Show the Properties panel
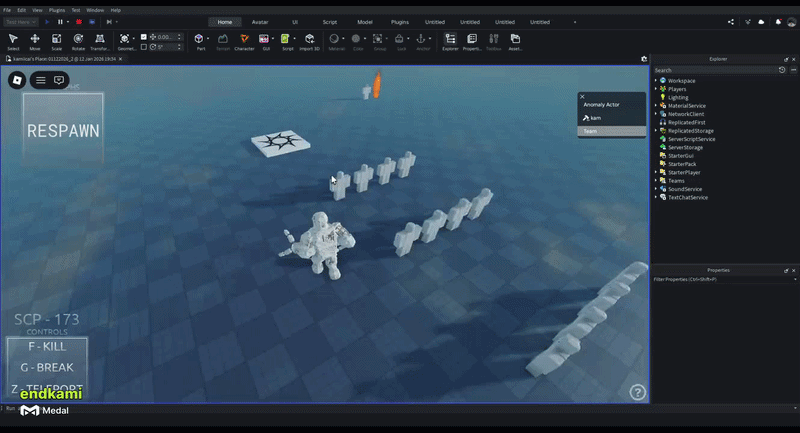The image size is (800, 433). point(472,41)
